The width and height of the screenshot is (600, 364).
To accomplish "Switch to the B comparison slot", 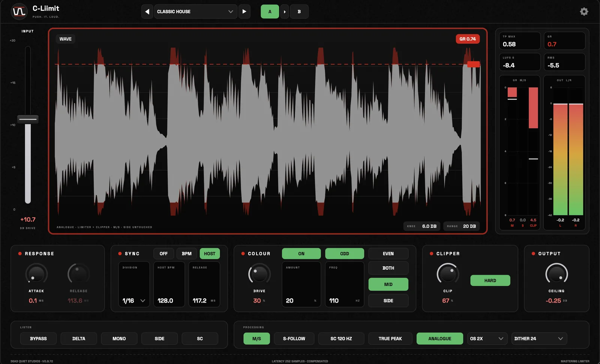I will tap(299, 12).
